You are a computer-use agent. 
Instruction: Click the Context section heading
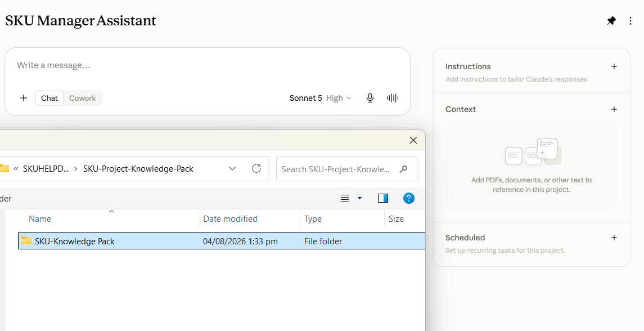pos(461,109)
